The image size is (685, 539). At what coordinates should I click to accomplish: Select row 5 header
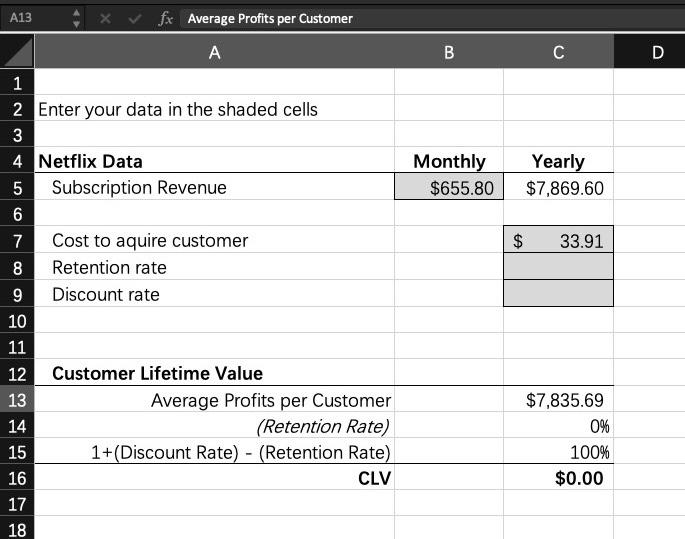(x=17, y=187)
